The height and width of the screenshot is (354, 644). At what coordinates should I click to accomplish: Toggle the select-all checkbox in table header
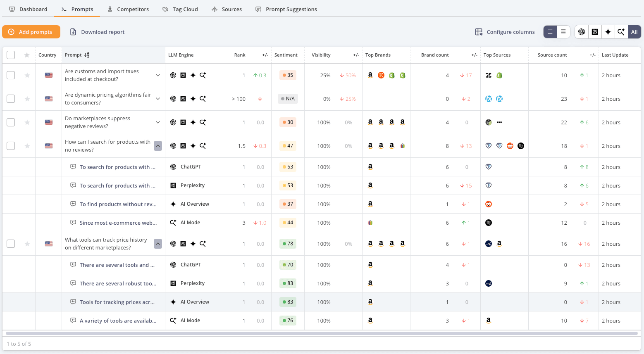click(11, 55)
